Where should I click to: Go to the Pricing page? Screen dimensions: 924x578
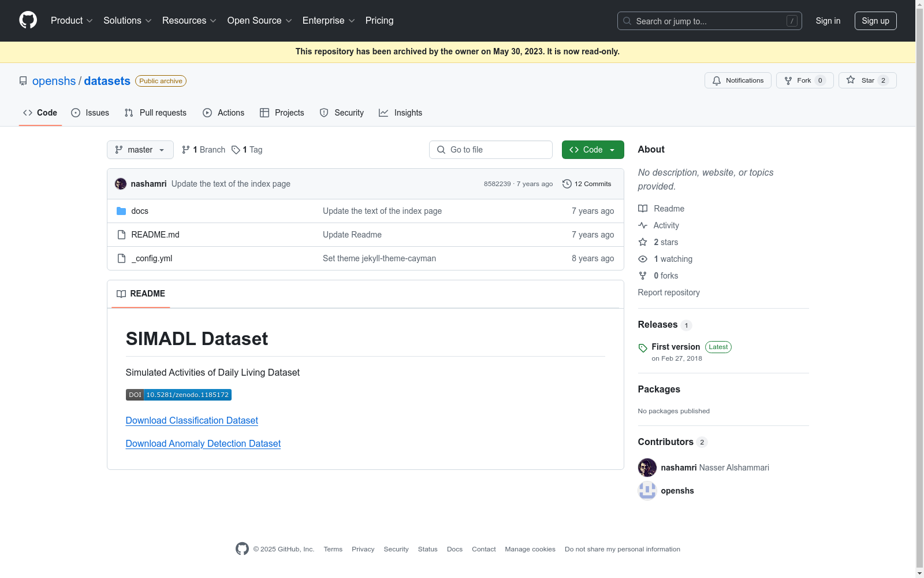(379, 21)
